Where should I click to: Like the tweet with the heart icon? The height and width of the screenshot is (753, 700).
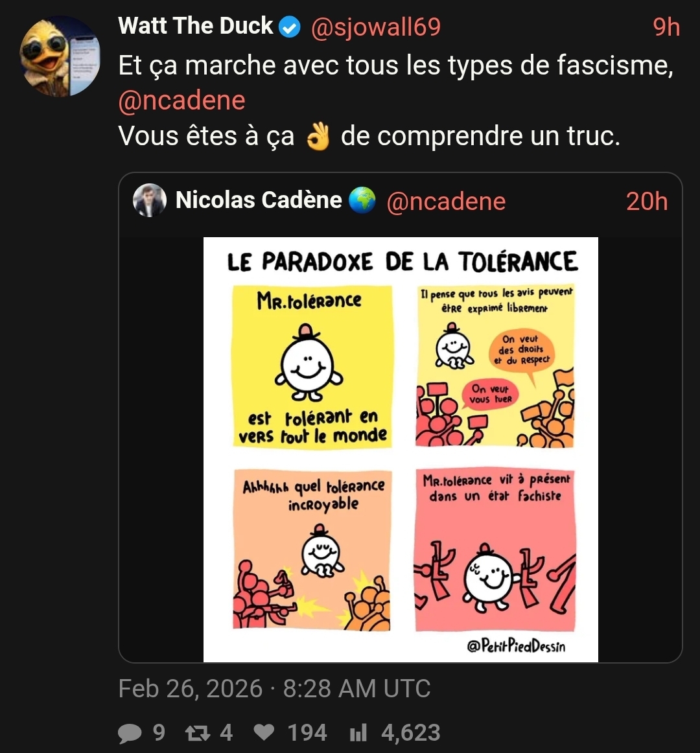264,732
